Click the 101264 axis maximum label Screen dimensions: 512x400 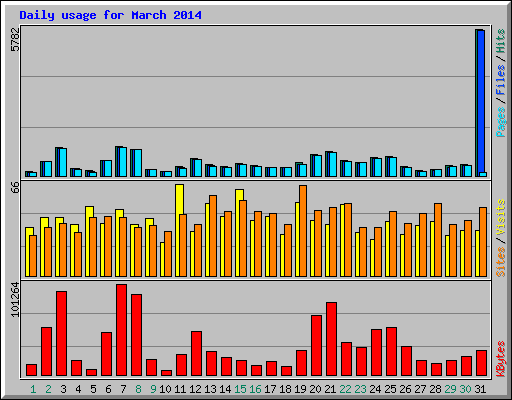coord(15,299)
